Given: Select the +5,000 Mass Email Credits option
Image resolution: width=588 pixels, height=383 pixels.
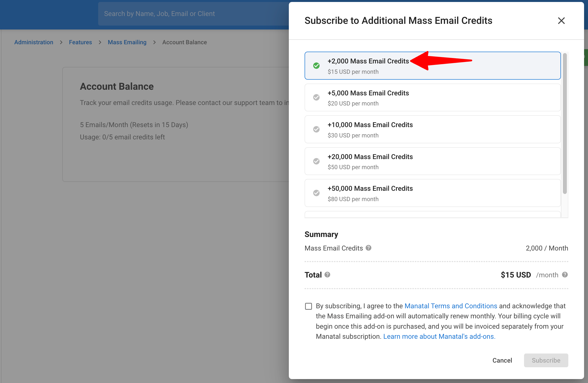Looking at the screenshot, I should click(432, 98).
